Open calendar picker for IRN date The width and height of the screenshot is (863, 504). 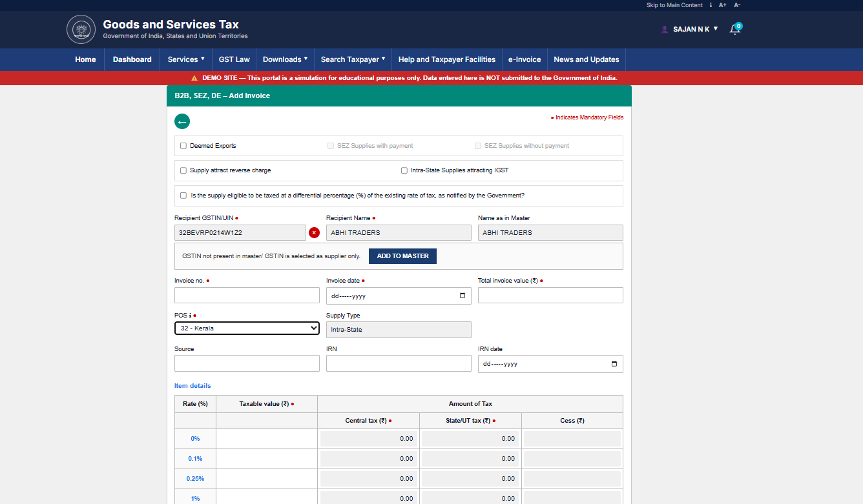point(614,363)
